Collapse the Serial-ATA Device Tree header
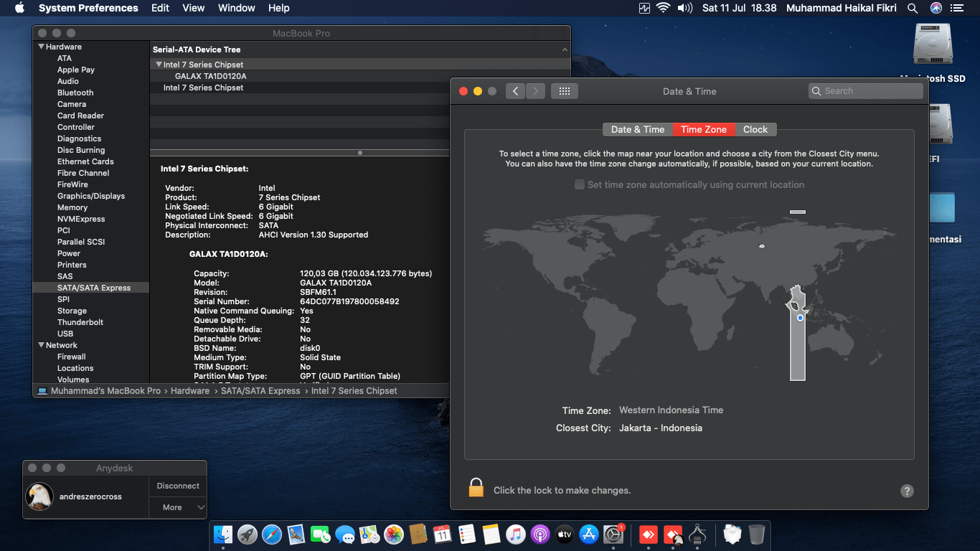This screenshot has height=551, width=980. pos(565,50)
